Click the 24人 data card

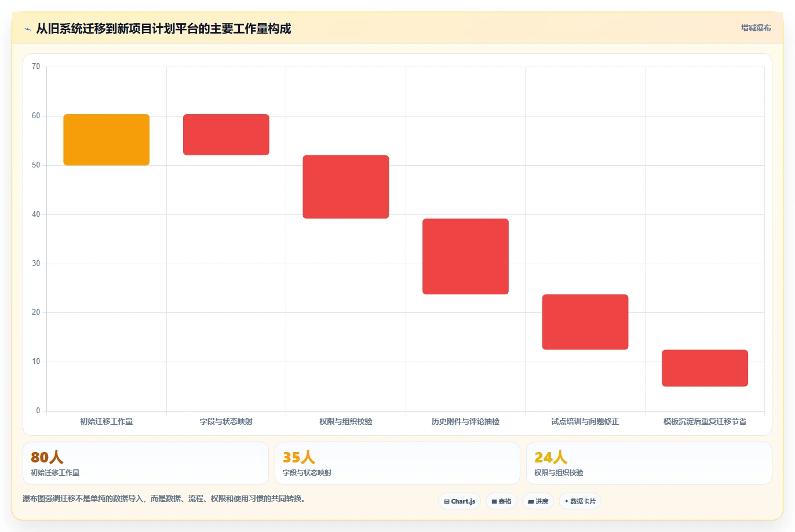coord(649,463)
